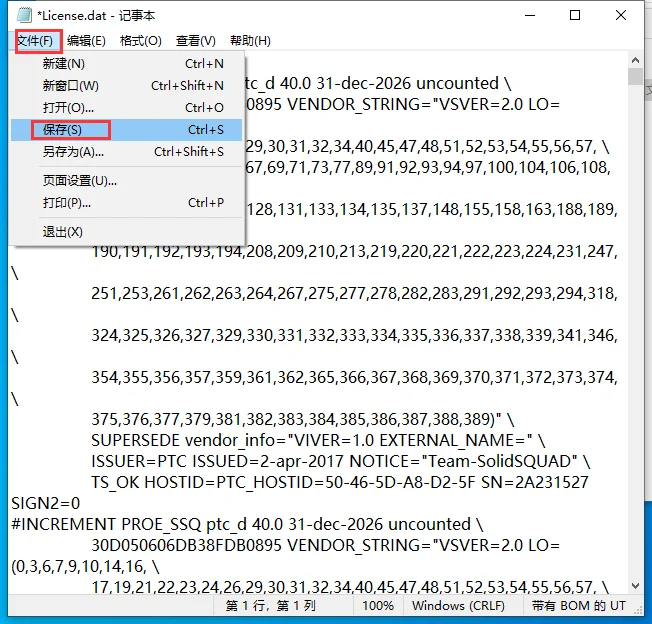Click the 第 1 行, 第 1 列 status entry
The height and width of the screenshot is (624, 652).
[x=271, y=606]
